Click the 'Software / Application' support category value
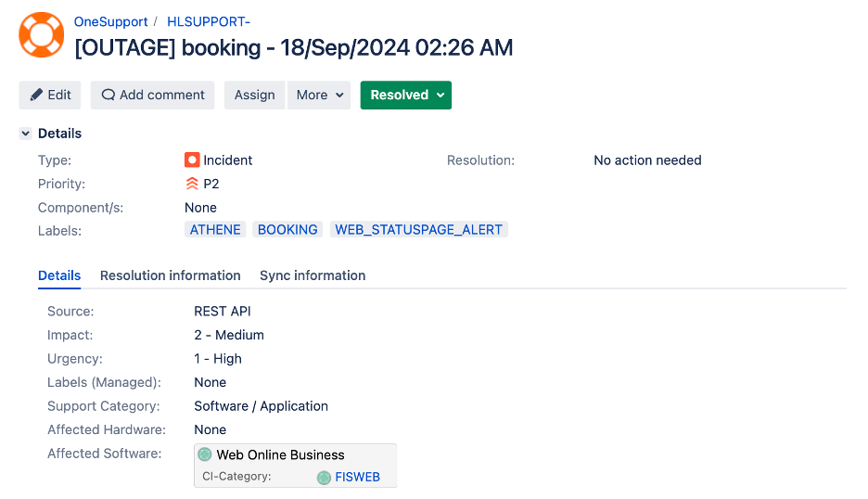 click(262, 406)
